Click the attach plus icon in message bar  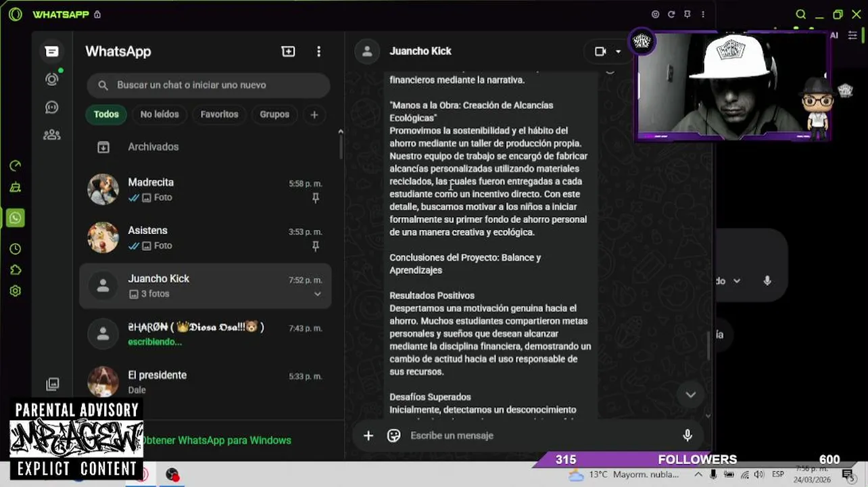click(368, 436)
